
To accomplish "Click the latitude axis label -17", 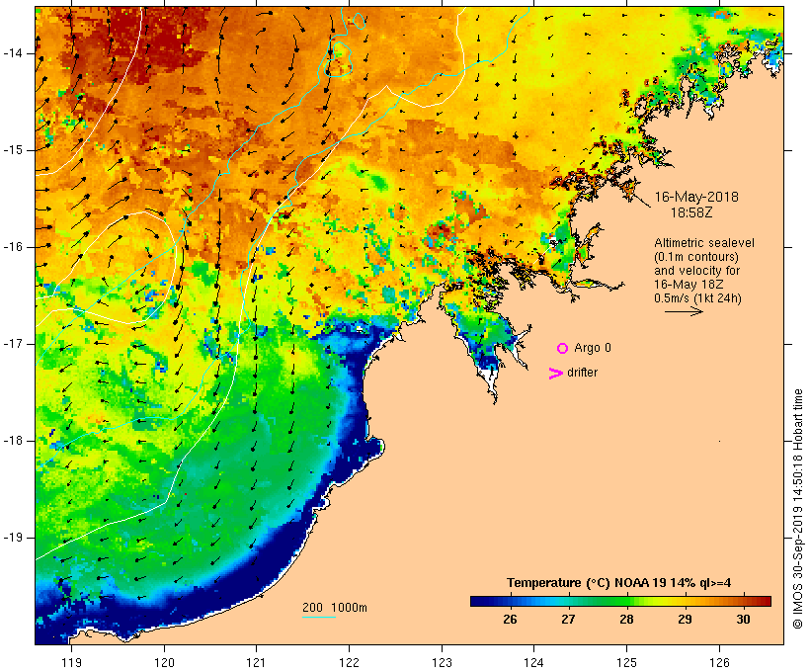I will click(13, 344).
